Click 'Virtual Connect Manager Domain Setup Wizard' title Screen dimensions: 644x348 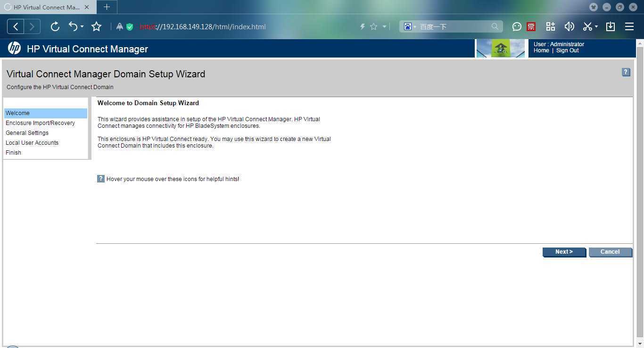(x=106, y=74)
